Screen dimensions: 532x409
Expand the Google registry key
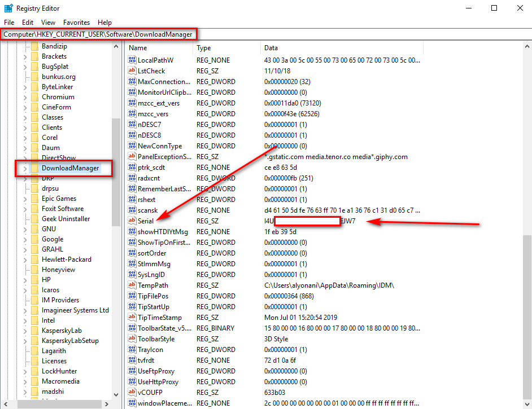coord(25,240)
